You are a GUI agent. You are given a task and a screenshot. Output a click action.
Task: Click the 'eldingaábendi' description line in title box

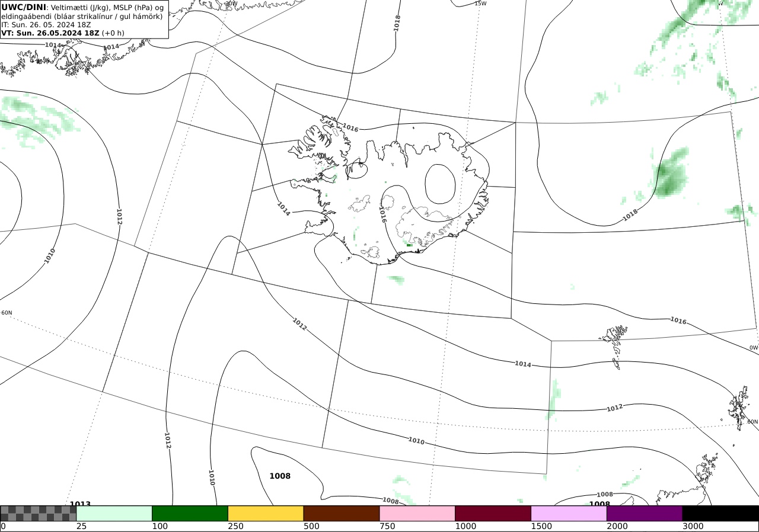click(82, 17)
